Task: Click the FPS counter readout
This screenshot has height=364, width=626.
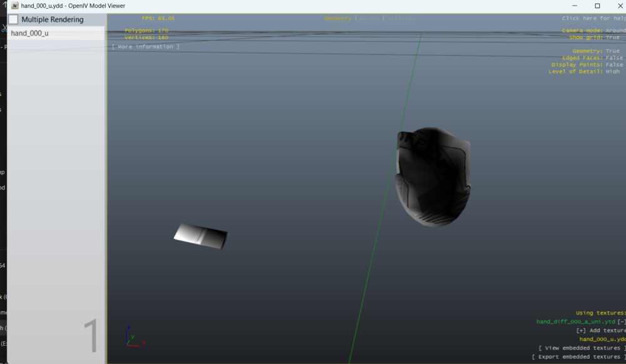Action: click(x=156, y=18)
